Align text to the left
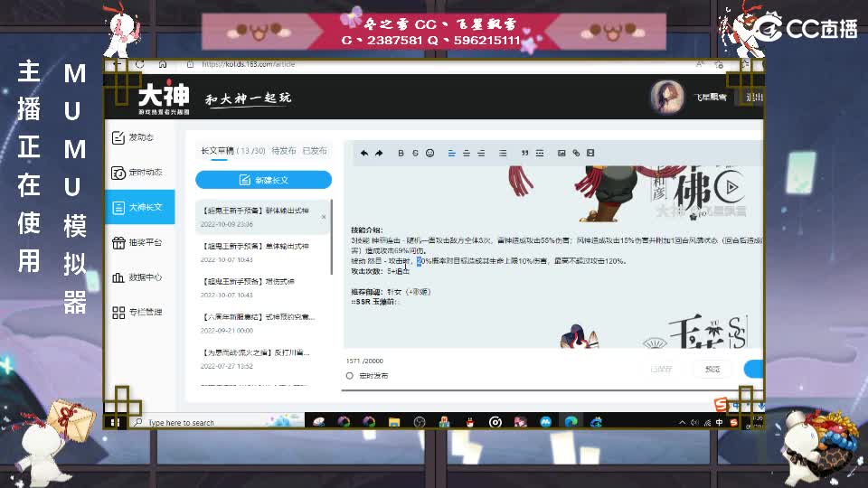868x488 pixels. pyautogui.click(x=452, y=154)
